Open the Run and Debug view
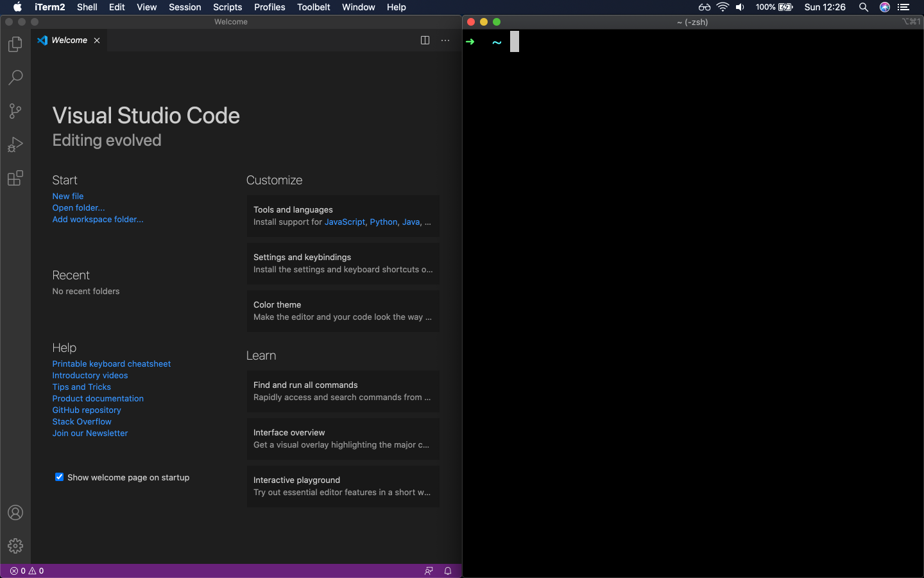Image resolution: width=924 pixels, height=578 pixels. click(15, 144)
